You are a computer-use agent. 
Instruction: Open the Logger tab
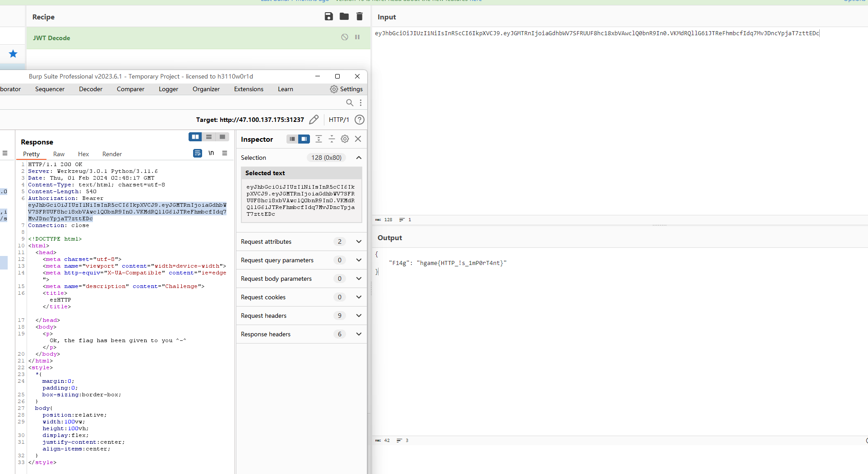click(168, 89)
